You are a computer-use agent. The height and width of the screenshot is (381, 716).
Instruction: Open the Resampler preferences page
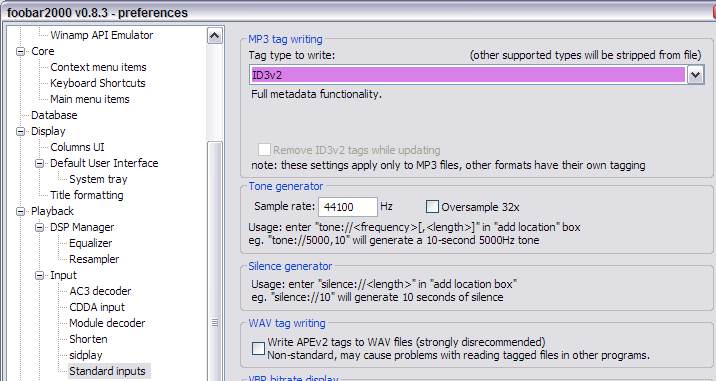pos(94,259)
